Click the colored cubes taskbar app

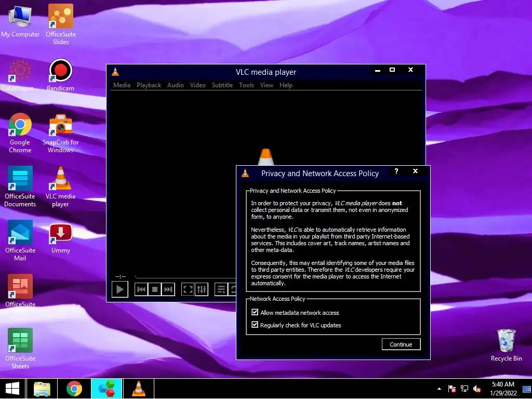coord(106,389)
